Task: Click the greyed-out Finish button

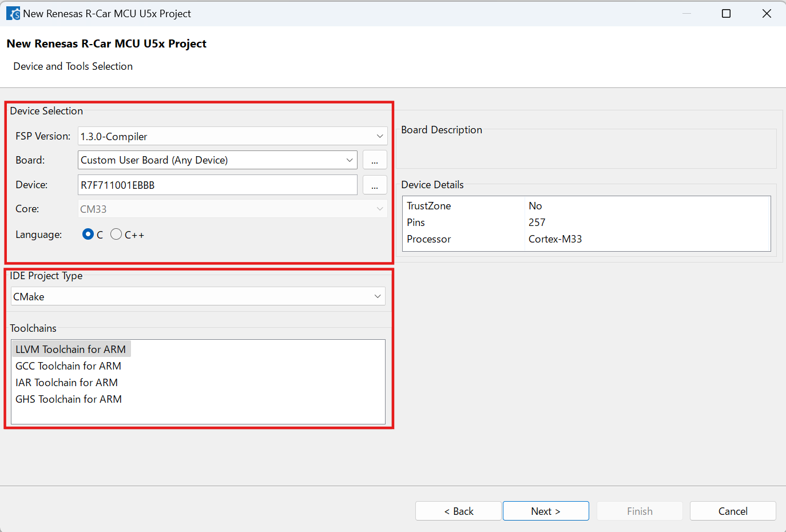Action: [640, 511]
